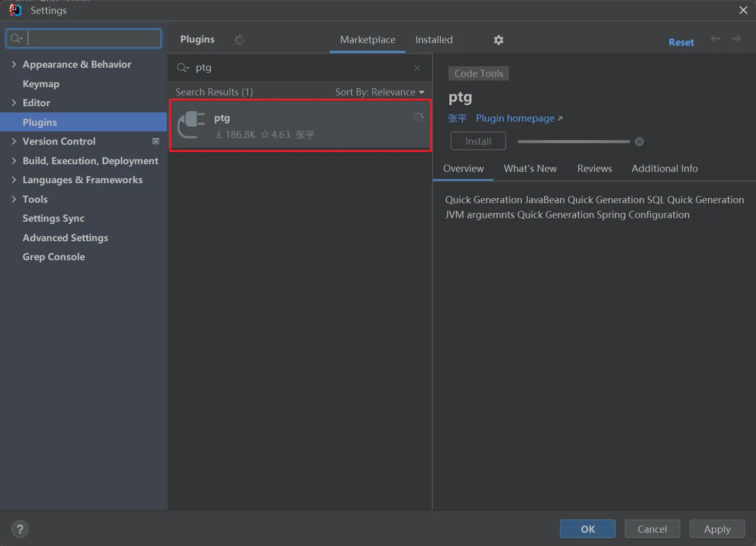The height and width of the screenshot is (546, 756).
Task: Click the 张平 vendor link in details
Action: [457, 118]
